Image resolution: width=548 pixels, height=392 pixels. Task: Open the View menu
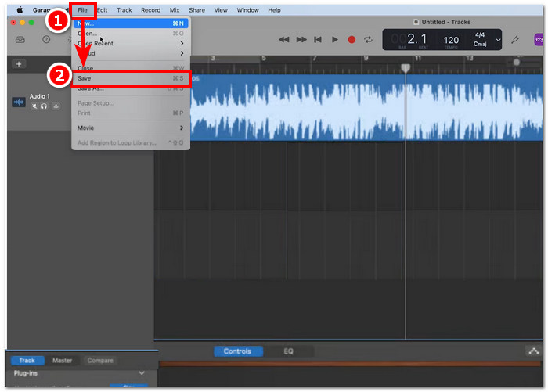221,10
